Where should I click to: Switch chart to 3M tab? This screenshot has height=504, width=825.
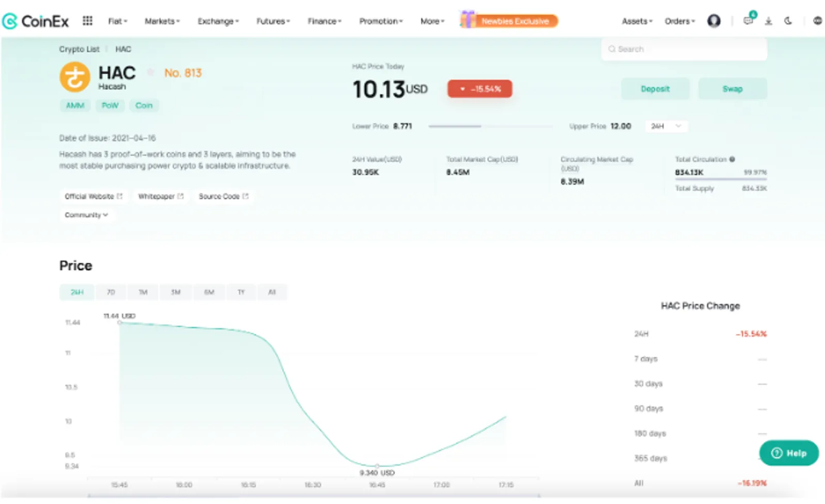point(176,292)
